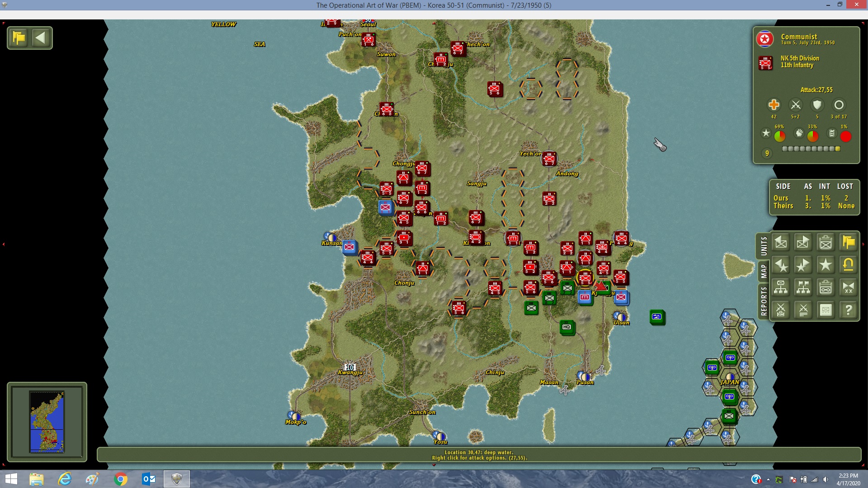
Task: Go to previous formation star-arrow icon
Action: click(781, 265)
